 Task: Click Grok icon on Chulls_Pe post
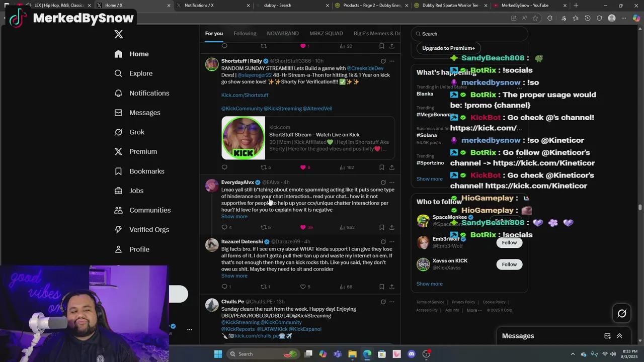point(383,302)
